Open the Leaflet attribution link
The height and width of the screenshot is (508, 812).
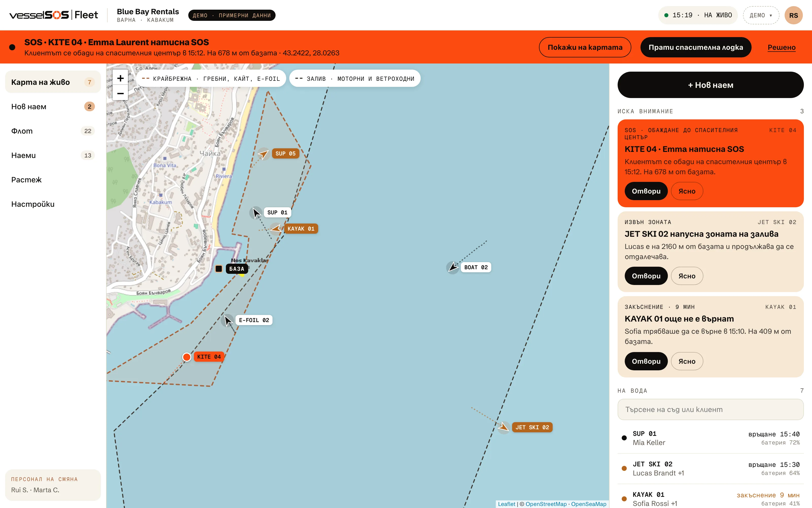[x=506, y=504]
